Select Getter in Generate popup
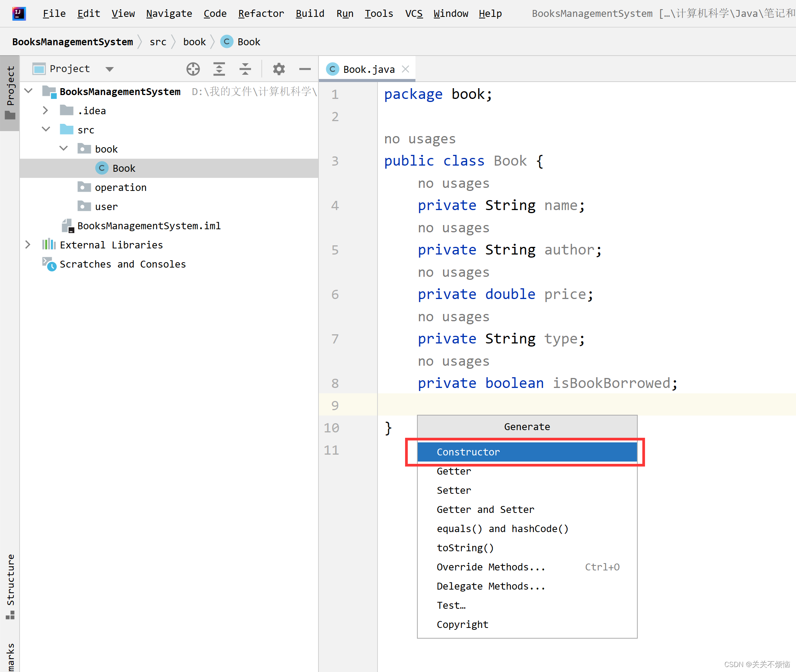Viewport: 796px width, 672px height. point(527,471)
